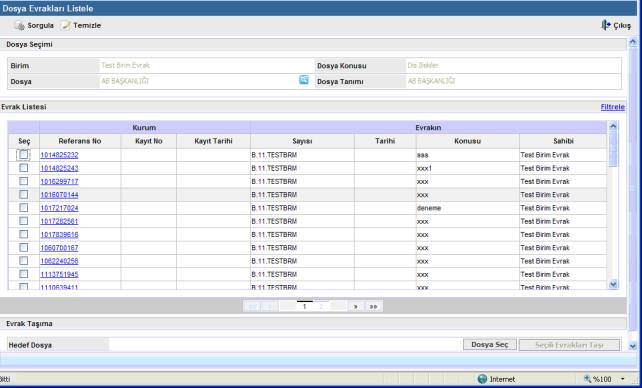Open the Filtrele link
The image size is (642, 388).
(x=613, y=107)
